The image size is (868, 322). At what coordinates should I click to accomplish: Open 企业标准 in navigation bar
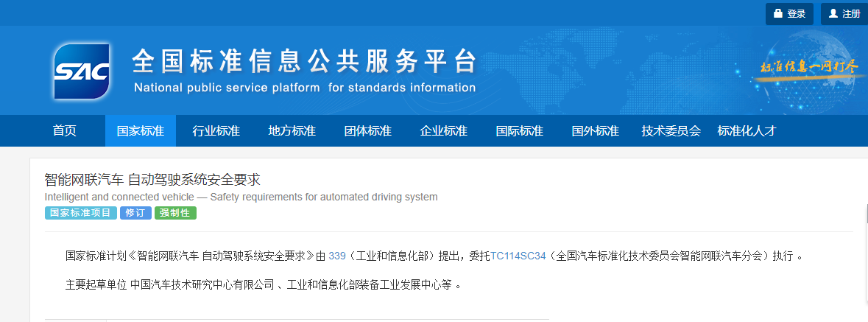click(443, 131)
